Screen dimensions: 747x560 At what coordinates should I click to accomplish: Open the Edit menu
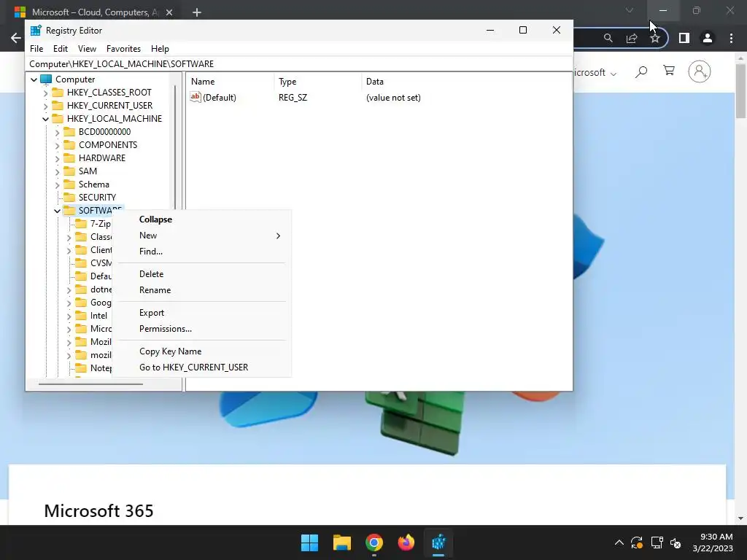[61, 49]
